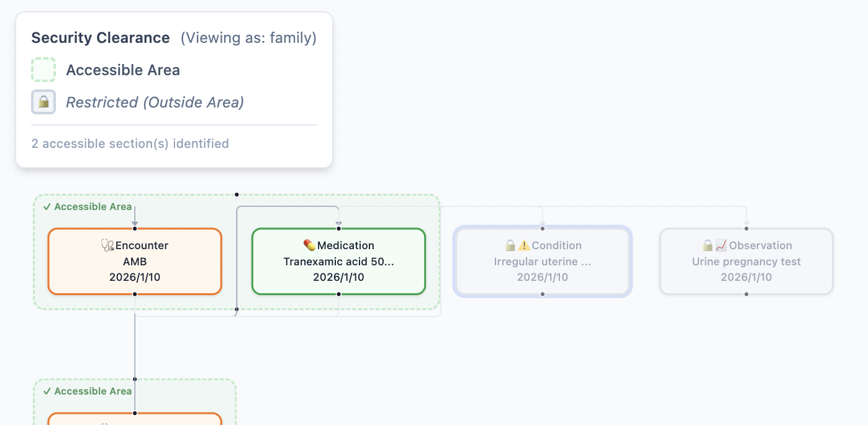Click the lock icon in the Restricted legend entry

(43, 103)
